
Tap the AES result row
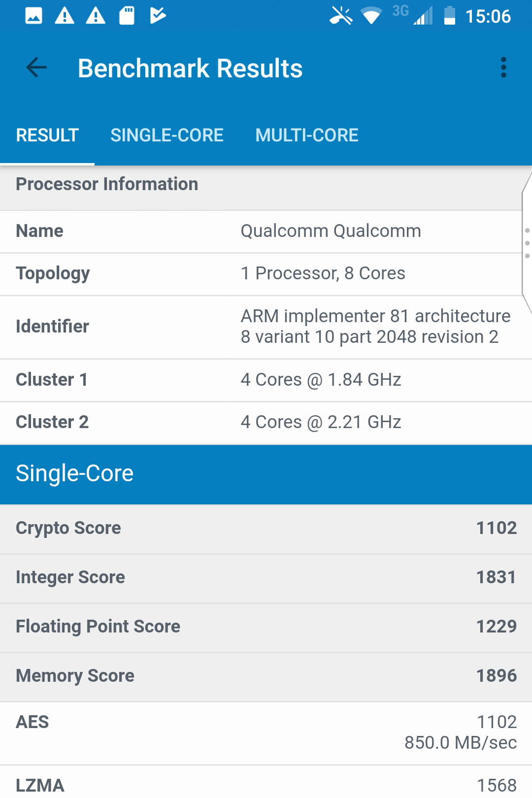266,732
